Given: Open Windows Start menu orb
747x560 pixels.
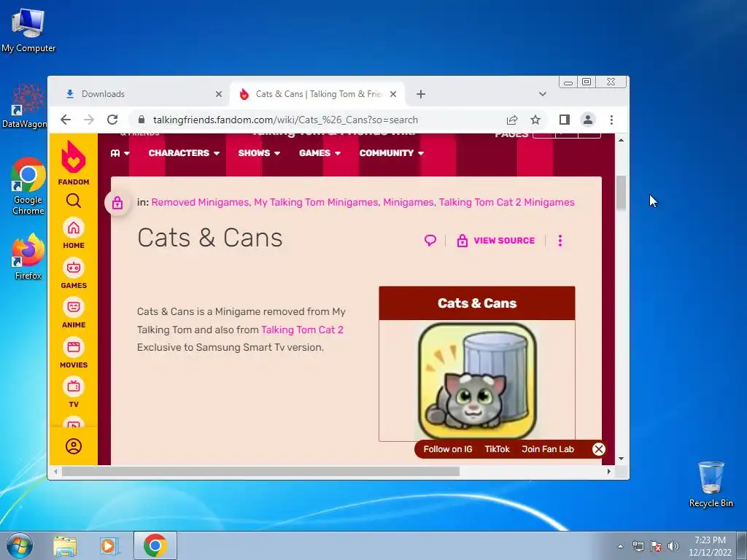Looking at the screenshot, I should click(x=20, y=545).
